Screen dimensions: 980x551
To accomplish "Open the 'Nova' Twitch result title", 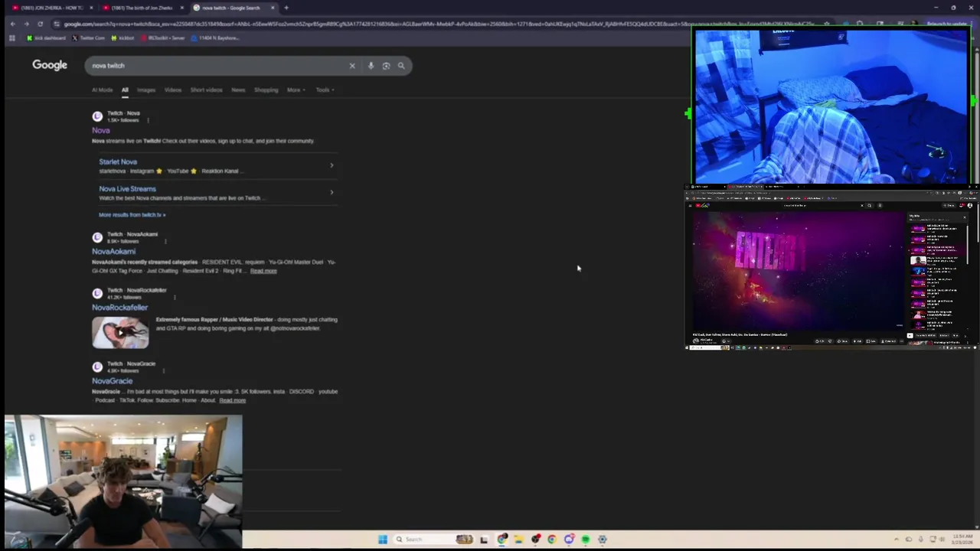I will pyautogui.click(x=101, y=131).
